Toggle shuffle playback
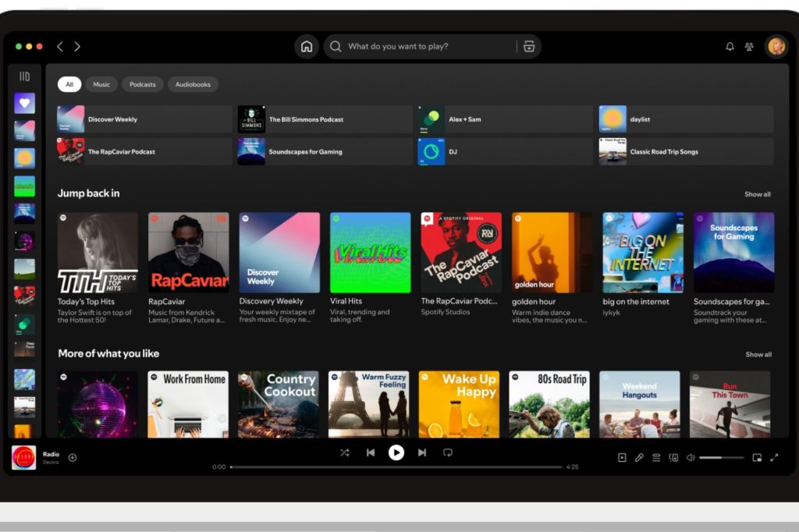799x532 pixels. point(344,452)
